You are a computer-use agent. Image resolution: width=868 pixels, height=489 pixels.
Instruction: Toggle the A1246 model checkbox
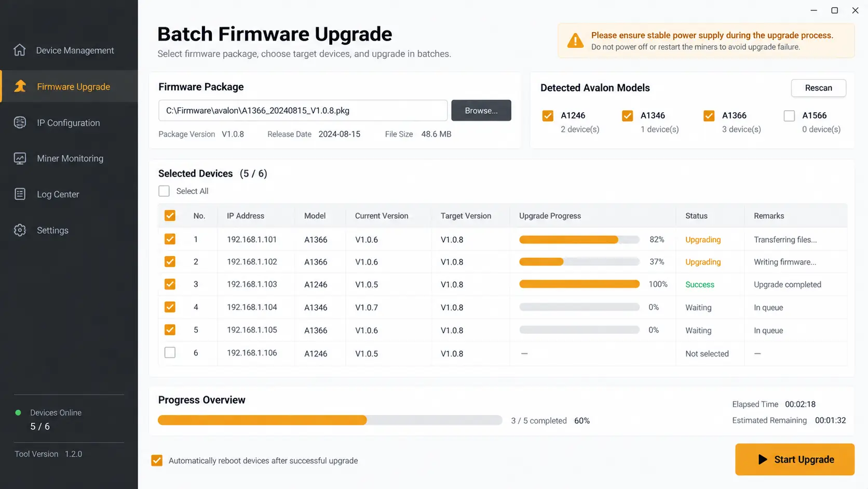548,115
